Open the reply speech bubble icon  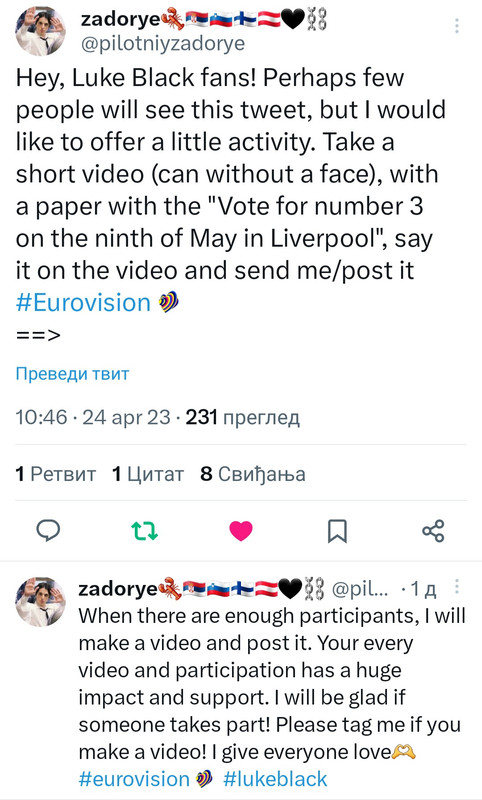tap(48, 531)
